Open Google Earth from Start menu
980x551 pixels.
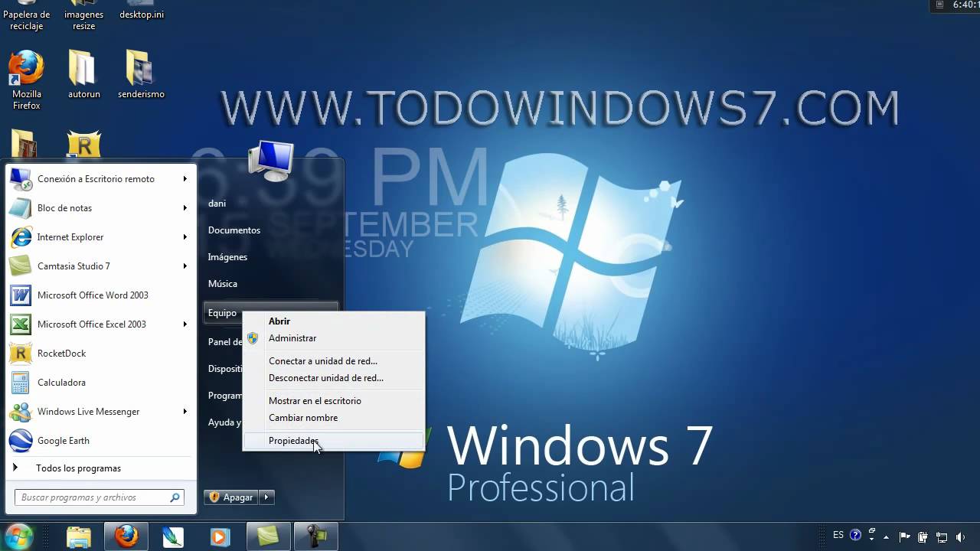[100, 441]
